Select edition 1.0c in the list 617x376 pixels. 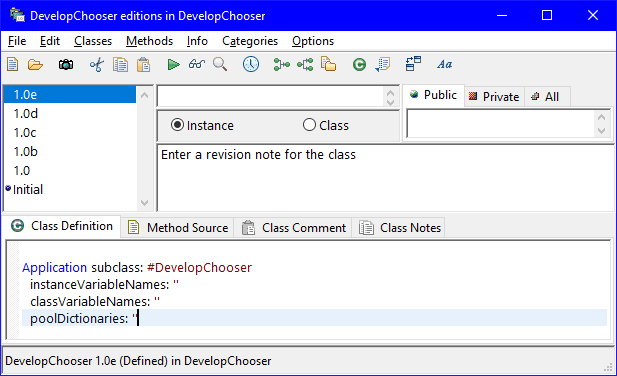coord(70,133)
